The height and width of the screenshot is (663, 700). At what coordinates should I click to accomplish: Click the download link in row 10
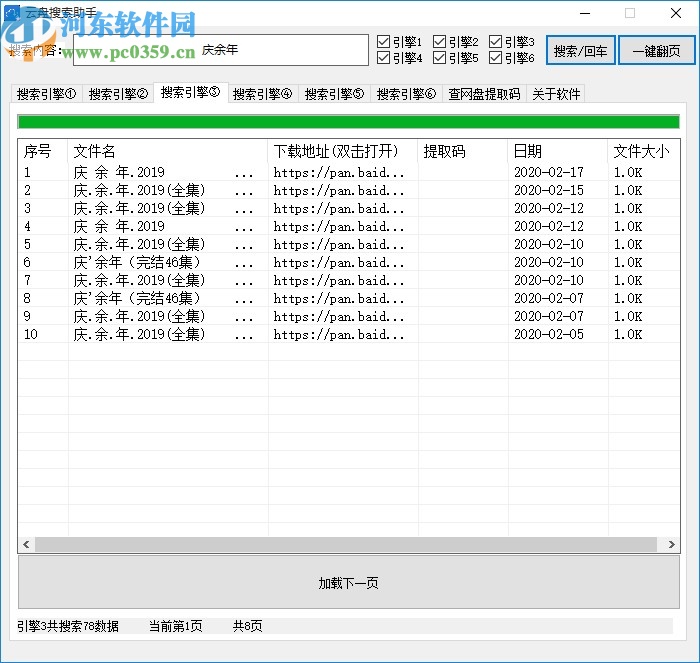339,334
